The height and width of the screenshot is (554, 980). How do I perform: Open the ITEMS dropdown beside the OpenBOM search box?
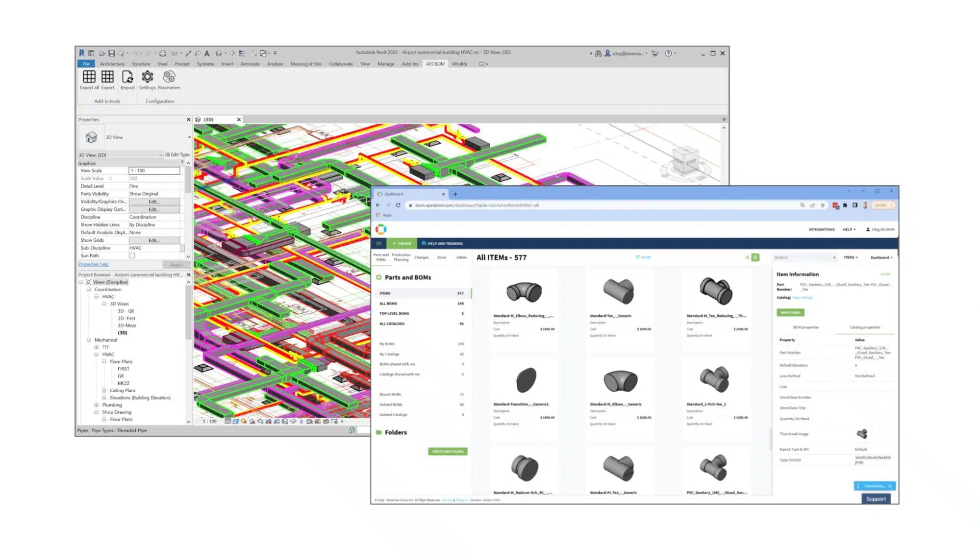pos(851,257)
